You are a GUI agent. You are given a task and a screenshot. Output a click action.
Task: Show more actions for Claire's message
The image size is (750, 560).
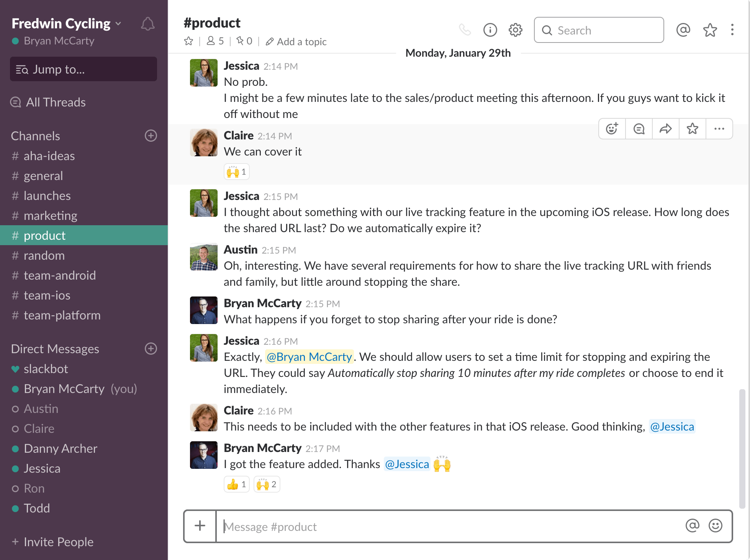pyautogui.click(x=719, y=129)
